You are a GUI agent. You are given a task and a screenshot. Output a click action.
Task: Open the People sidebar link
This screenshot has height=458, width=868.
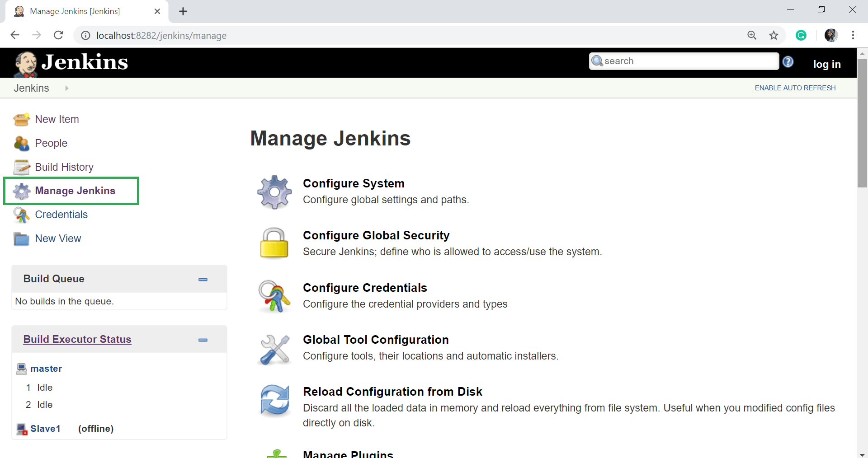point(51,143)
